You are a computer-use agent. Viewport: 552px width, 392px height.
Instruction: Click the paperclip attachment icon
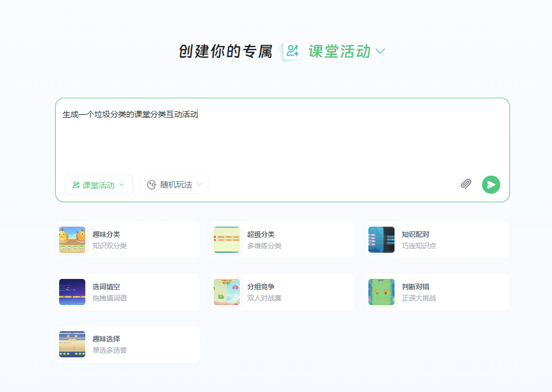(x=466, y=184)
